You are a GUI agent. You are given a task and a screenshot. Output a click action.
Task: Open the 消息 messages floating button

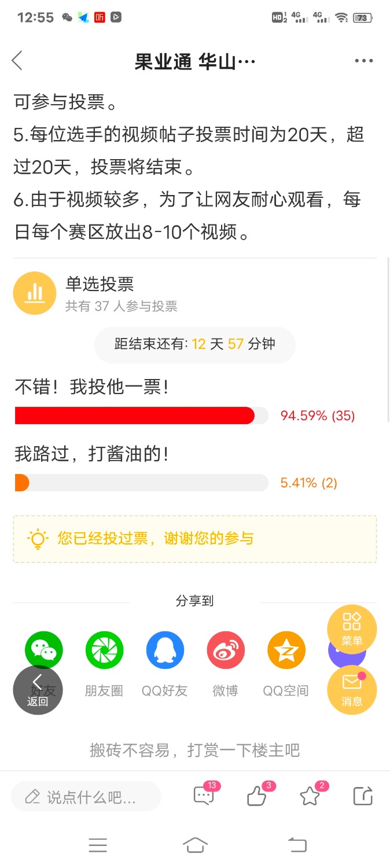(352, 690)
